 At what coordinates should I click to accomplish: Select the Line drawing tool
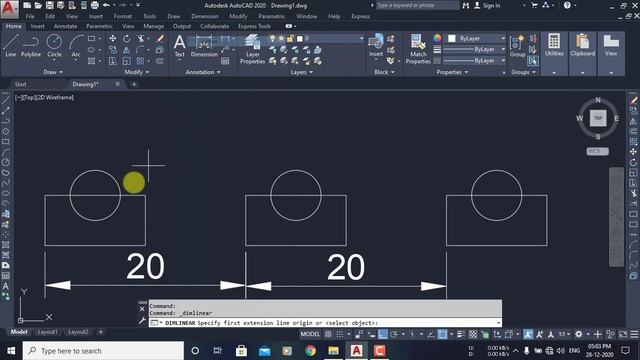point(11,45)
